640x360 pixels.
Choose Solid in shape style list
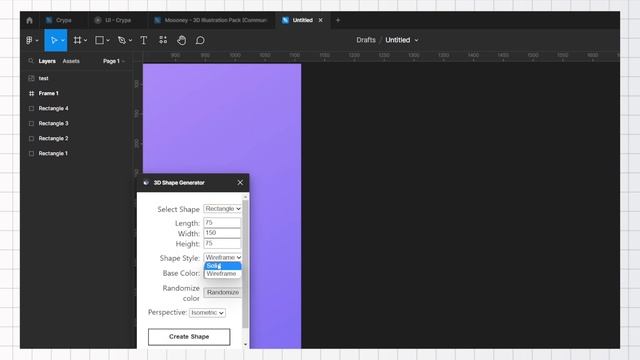(x=222, y=266)
